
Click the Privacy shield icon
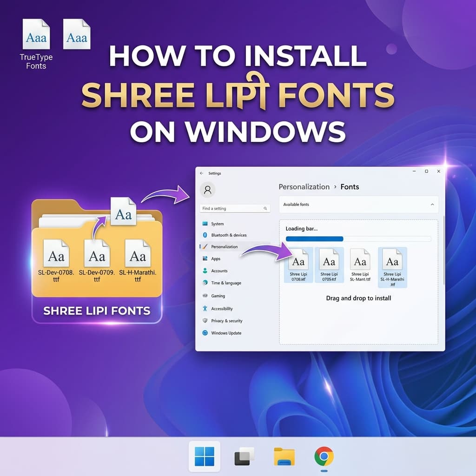pyautogui.click(x=205, y=321)
